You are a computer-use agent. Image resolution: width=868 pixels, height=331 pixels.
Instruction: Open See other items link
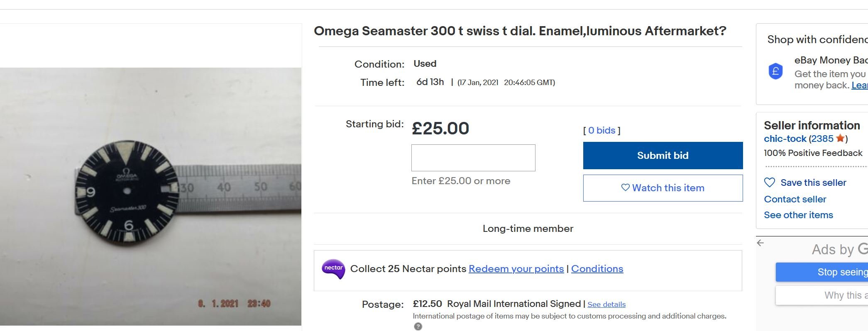click(798, 215)
